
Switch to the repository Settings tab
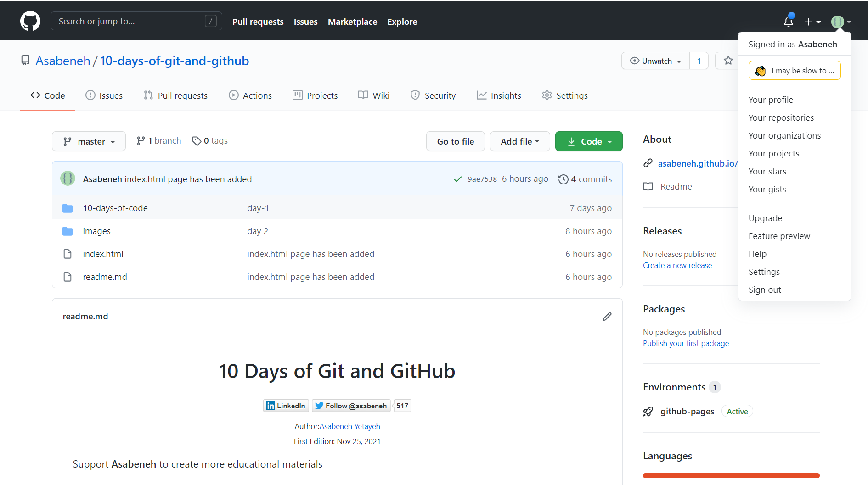point(565,95)
